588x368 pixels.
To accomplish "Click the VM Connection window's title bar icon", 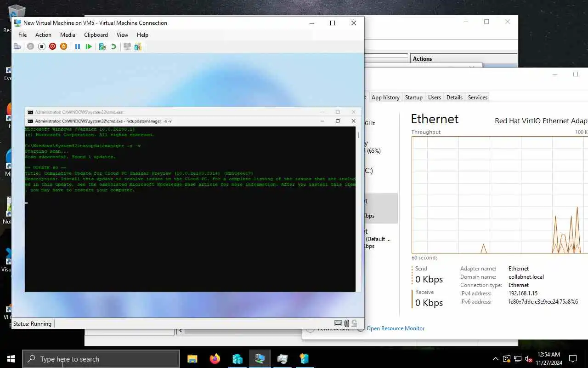I will 17,23.
